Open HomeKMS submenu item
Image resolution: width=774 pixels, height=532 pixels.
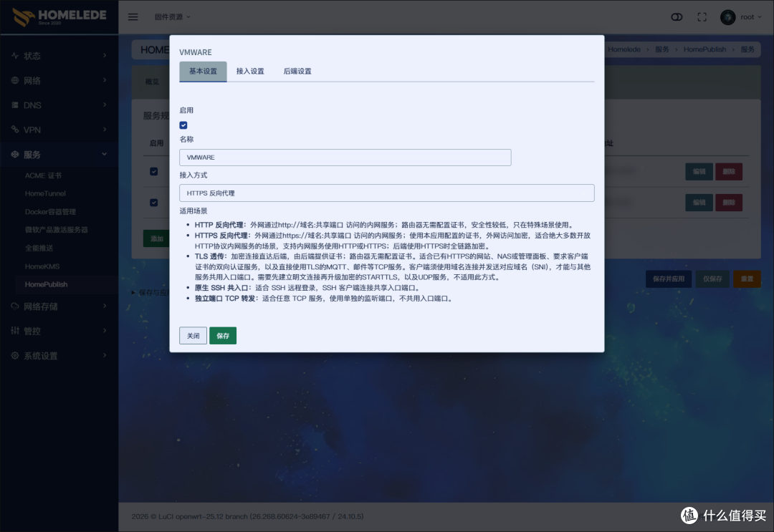[42, 266]
